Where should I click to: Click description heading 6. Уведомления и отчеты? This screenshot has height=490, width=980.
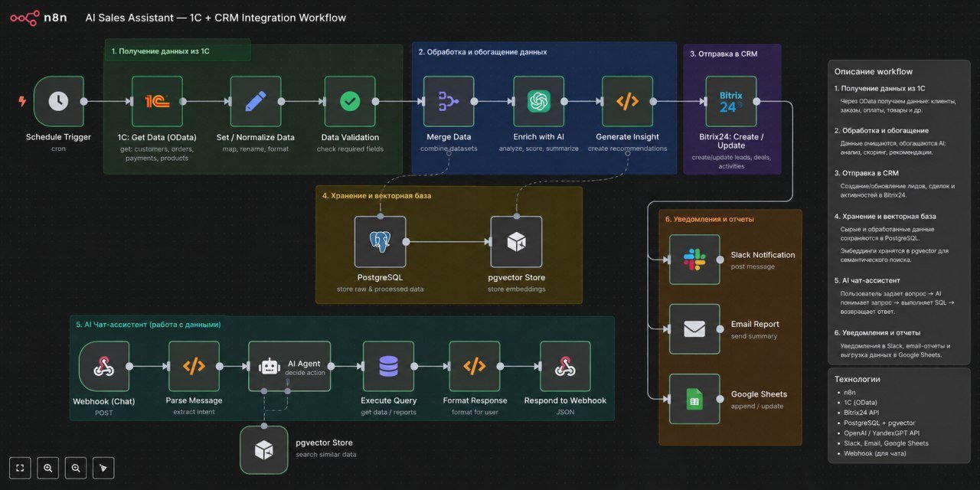[877, 332]
